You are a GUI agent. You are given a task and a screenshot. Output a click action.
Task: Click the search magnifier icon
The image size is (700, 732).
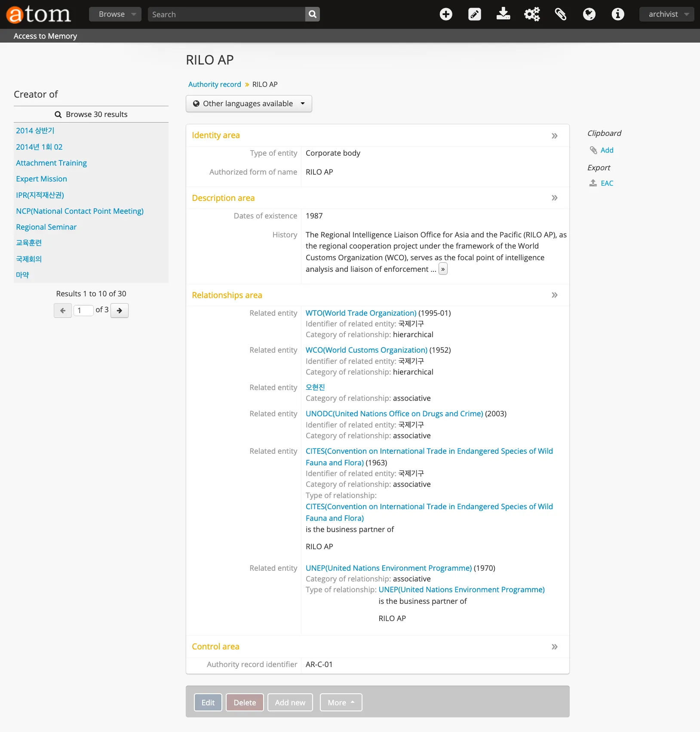[x=313, y=14]
